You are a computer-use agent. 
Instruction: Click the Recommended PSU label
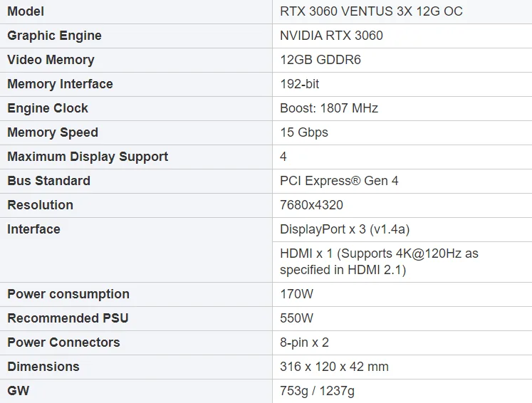tap(68, 318)
